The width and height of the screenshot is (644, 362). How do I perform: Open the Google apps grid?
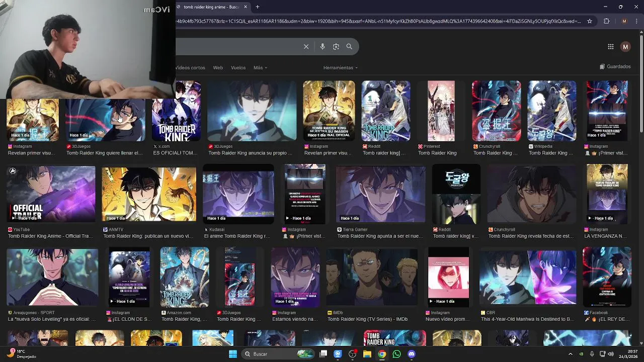610,47
